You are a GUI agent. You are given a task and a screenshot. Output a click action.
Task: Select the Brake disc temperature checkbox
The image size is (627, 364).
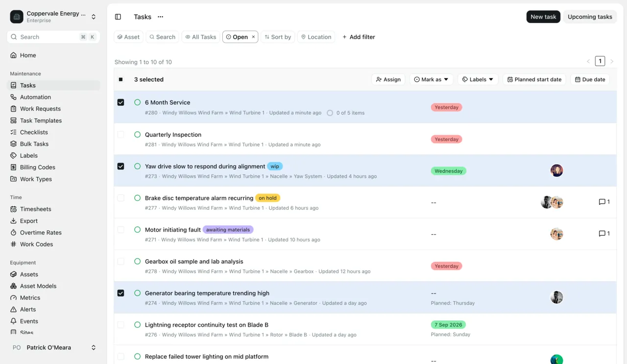pyautogui.click(x=121, y=198)
